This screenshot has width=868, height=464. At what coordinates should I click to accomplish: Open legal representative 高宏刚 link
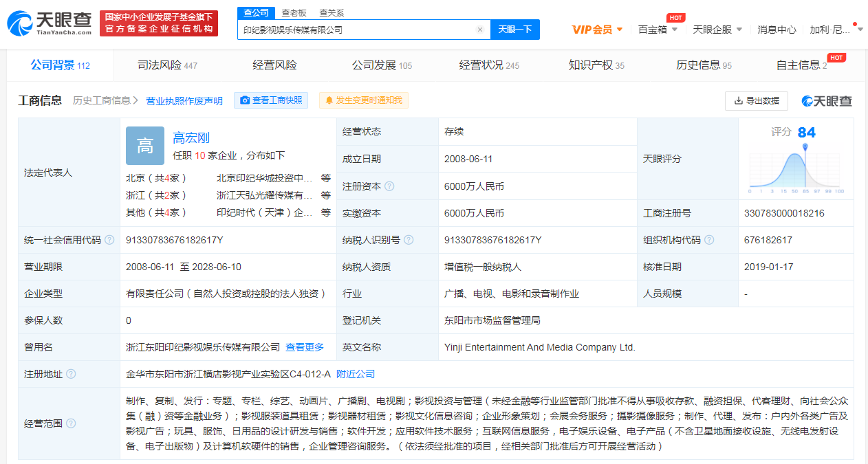tap(191, 137)
